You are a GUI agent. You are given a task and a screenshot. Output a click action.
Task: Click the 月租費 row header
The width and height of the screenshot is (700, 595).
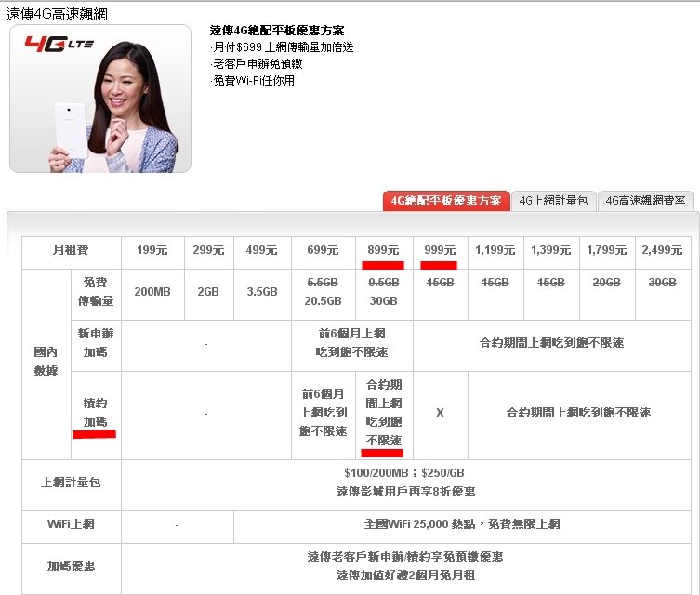[x=71, y=250]
